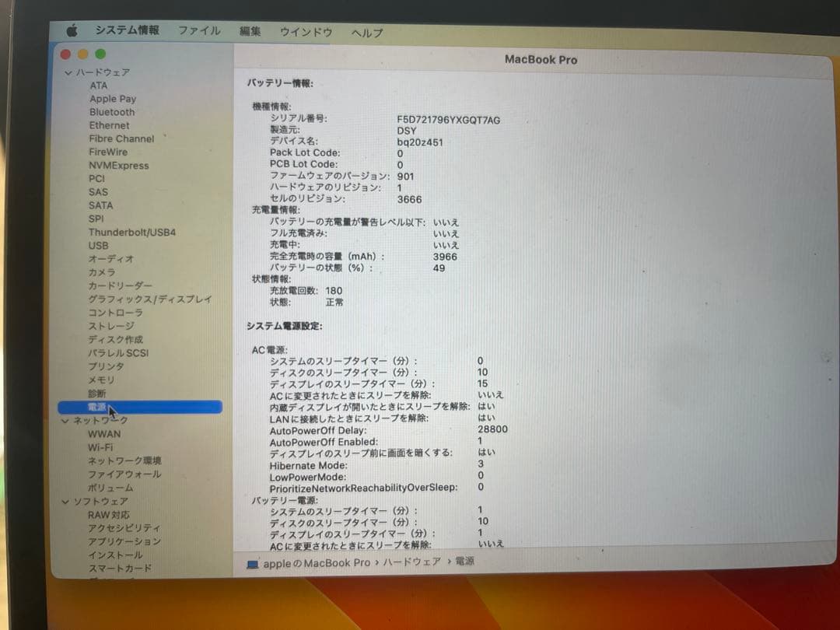Select ボリューム in the sidebar
The width and height of the screenshot is (840, 630).
110,488
